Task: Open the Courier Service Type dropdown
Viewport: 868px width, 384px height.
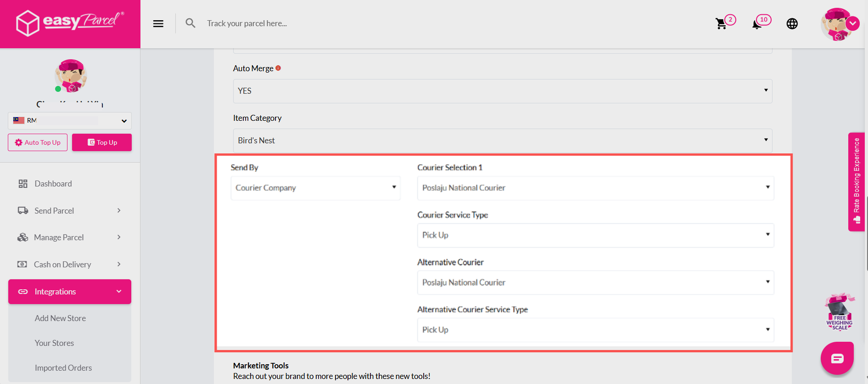Action: point(595,235)
